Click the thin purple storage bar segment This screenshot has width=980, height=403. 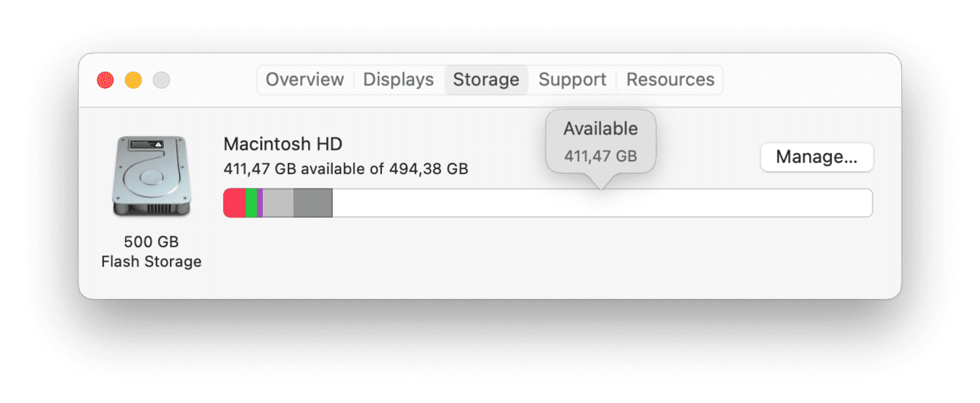(x=260, y=203)
